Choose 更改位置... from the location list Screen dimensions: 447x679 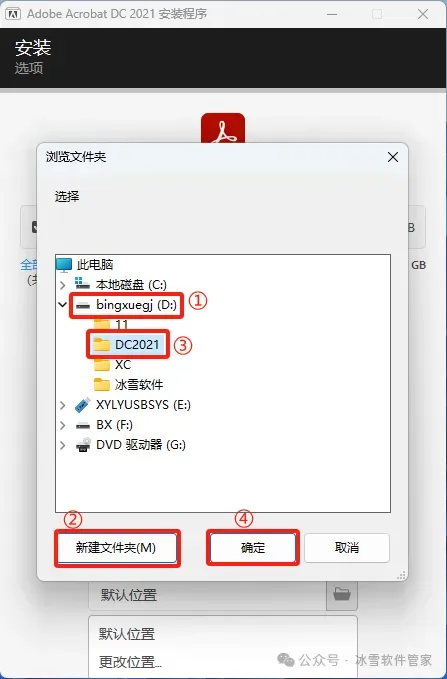tap(130, 661)
